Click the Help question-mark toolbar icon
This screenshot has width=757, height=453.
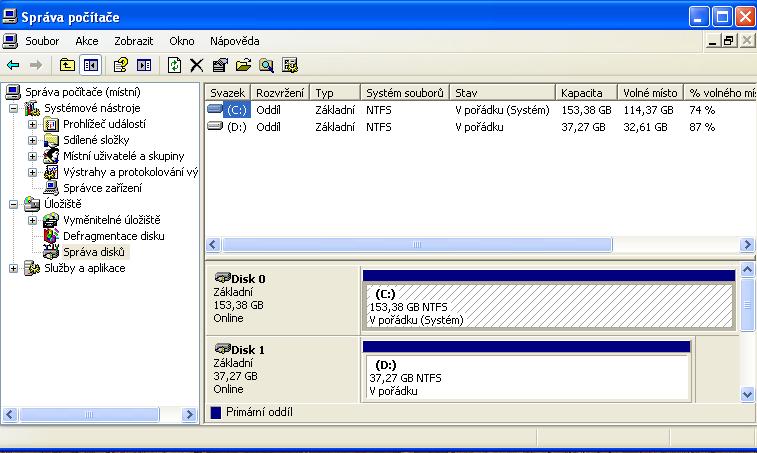pos(121,65)
